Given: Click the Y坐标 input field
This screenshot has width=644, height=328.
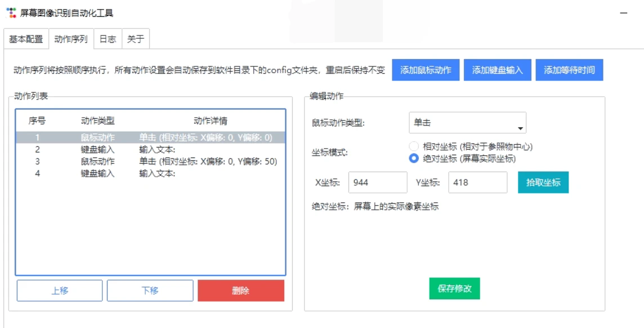Looking at the screenshot, I should tap(477, 182).
